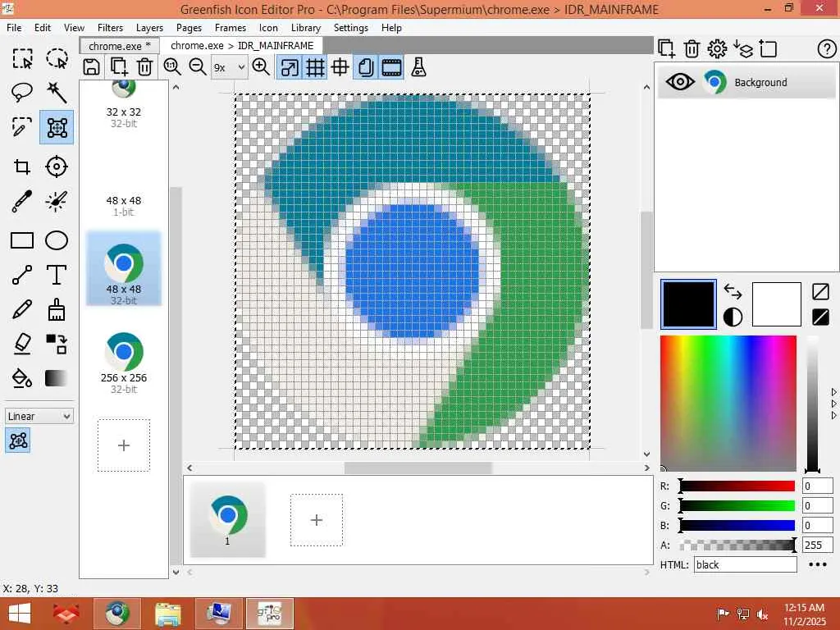Click the black foreground color swatch

pyautogui.click(x=688, y=304)
